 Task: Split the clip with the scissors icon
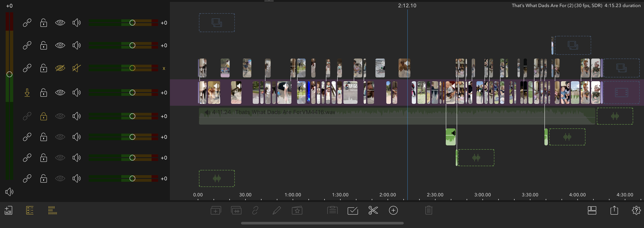pyautogui.click(x=373, y=210)
